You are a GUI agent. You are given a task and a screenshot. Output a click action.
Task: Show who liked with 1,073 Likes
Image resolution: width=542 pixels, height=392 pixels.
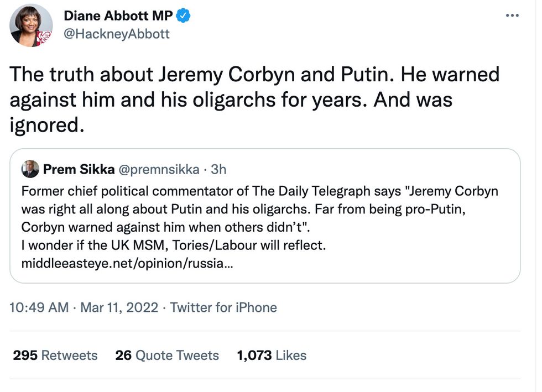click(271, 356)
